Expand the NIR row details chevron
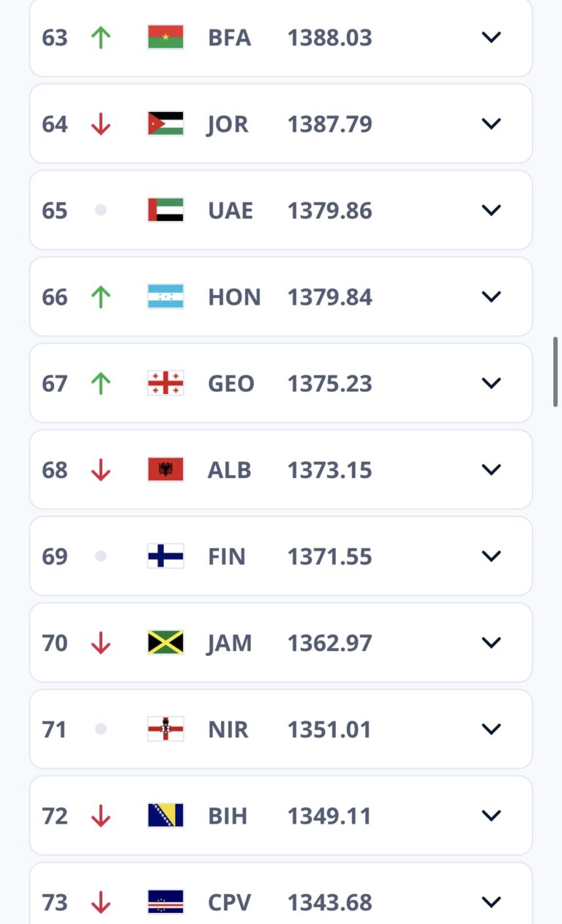The image size is (562, 924). [491, 729]
